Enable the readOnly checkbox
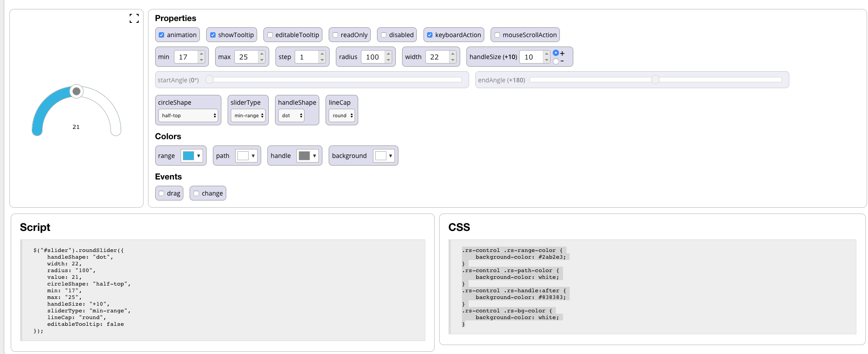 pos(335,35)
